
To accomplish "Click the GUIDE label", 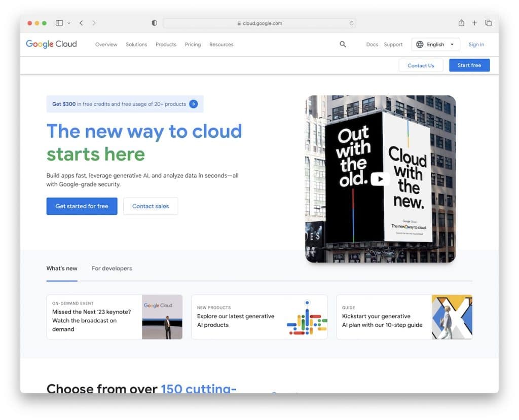I will point(349,308).
